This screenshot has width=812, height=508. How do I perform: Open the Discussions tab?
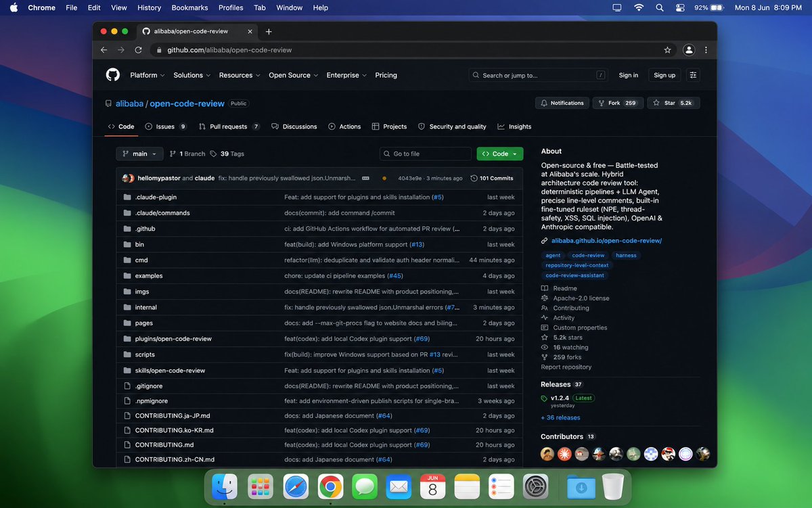294,126
